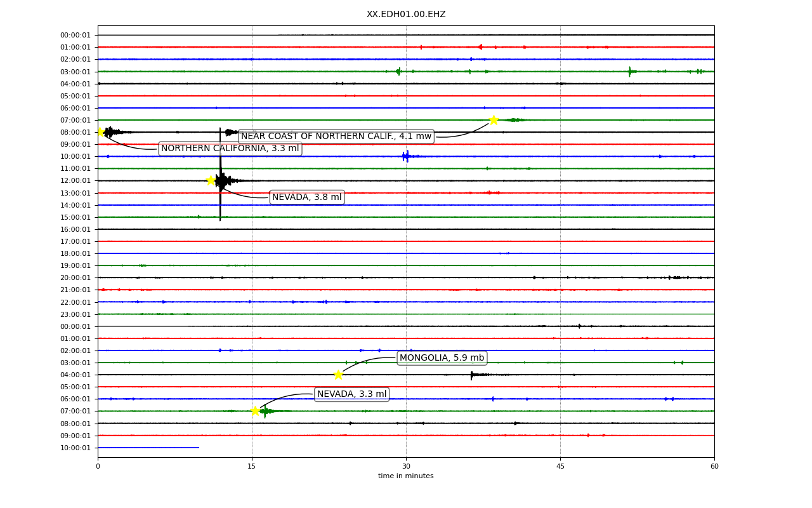Click the 45 minute tick label
812x508 pixels.
(x=560, y=467)
